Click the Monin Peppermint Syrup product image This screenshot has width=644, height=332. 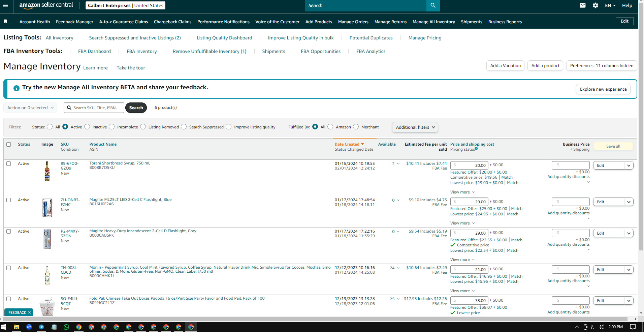click(x=47, y=275)
